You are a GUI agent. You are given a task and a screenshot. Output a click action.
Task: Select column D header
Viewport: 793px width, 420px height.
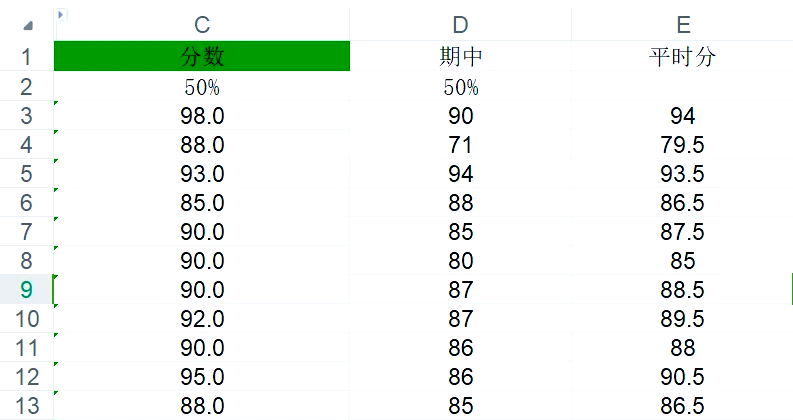[460, 25]
